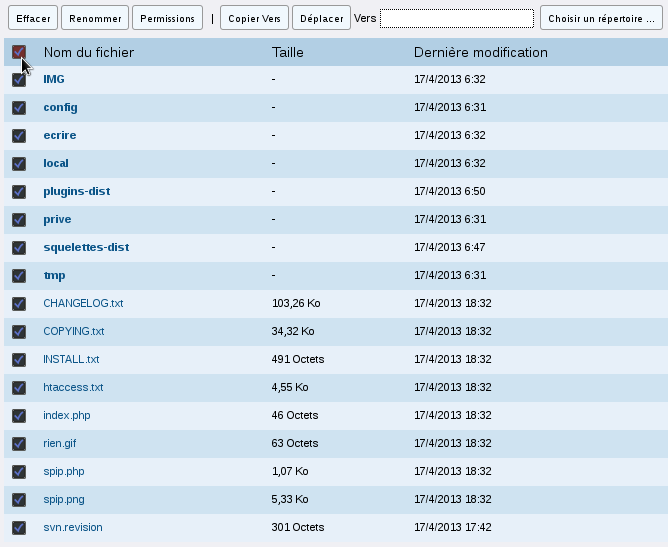Click the 17/4/2013 6:47 date cell

point(450,248)
